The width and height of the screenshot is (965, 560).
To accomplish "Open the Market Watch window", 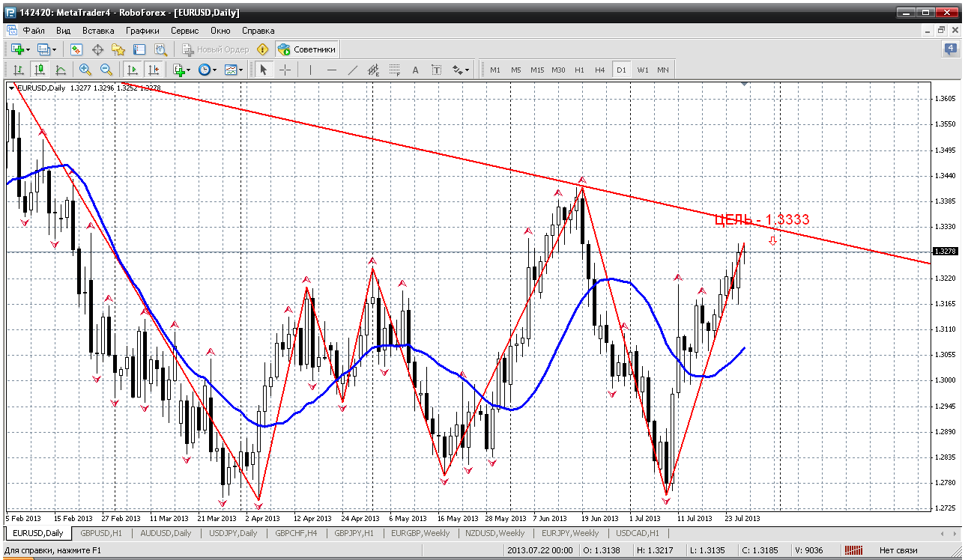I will click(x=76, y=49).
